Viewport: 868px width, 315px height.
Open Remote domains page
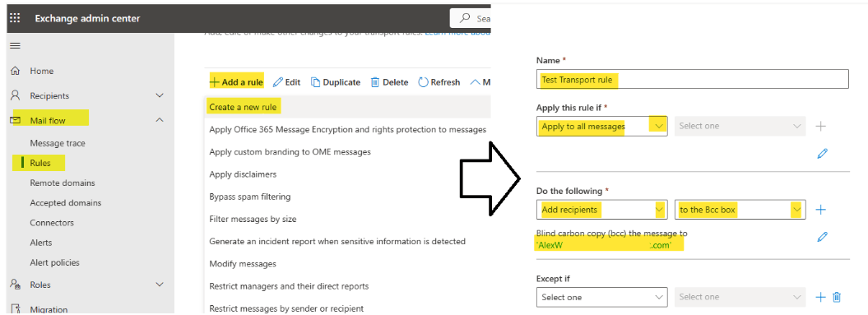pyautogui.click(x=62, y=183)
